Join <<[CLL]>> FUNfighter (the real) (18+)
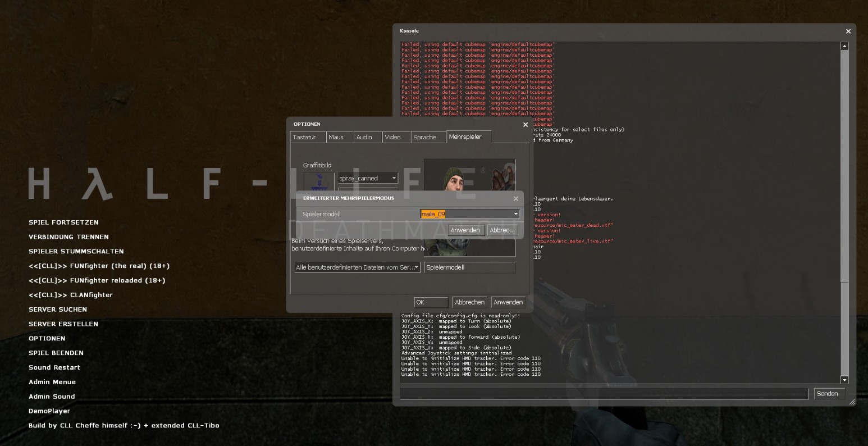Screen dimensions: 868x446 (99, 266)
